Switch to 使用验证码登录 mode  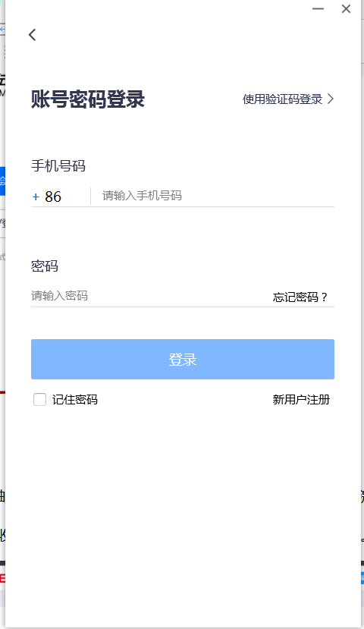click(288, 99)
